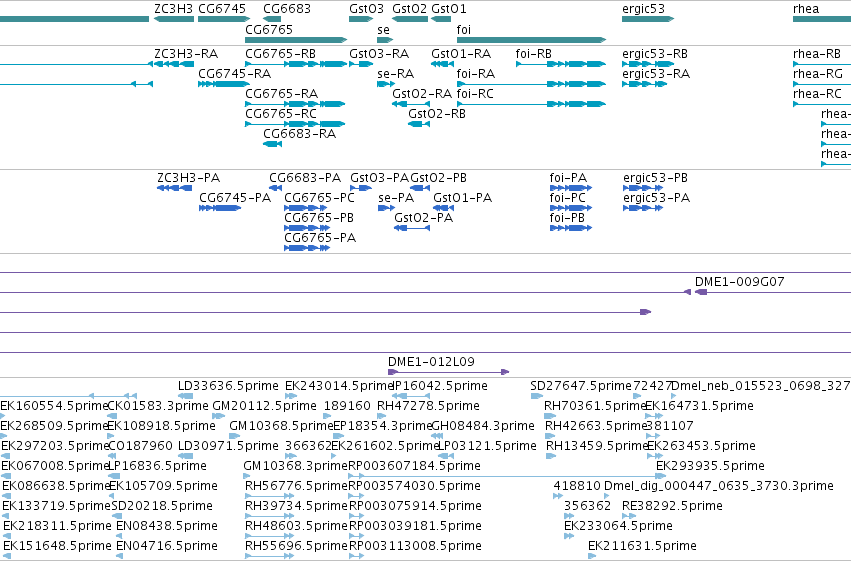851x561 pixels.
Task: Click the se-RA transcript label
Action: (x=396, y=74)
